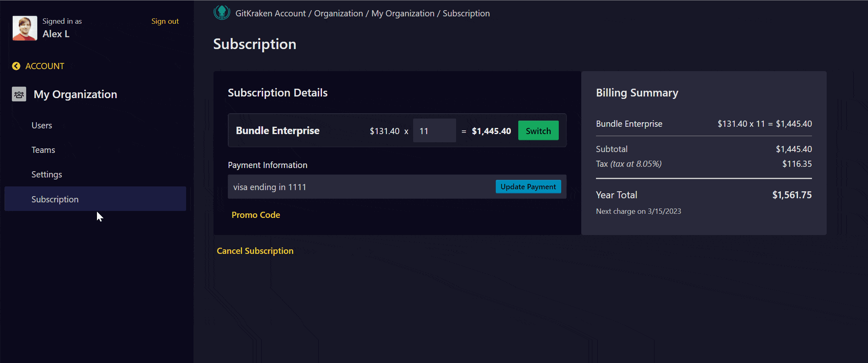This screenshot has width=868, height=363.
Task: Sign out of the account
Action: pyautogui.click(x=165, y=21)
